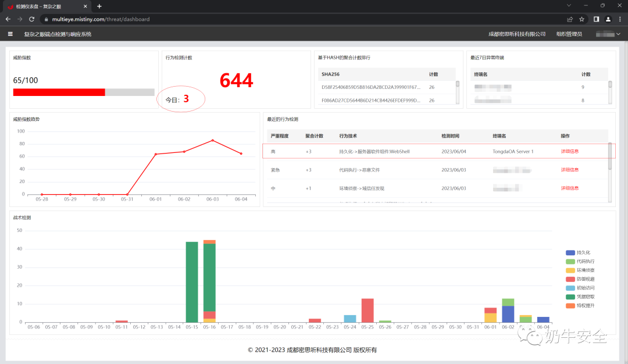Viewport: 628px width, 364px height.
Task: Toggle the 凭据窃取 legend series
Action: [x=580, y=297]
